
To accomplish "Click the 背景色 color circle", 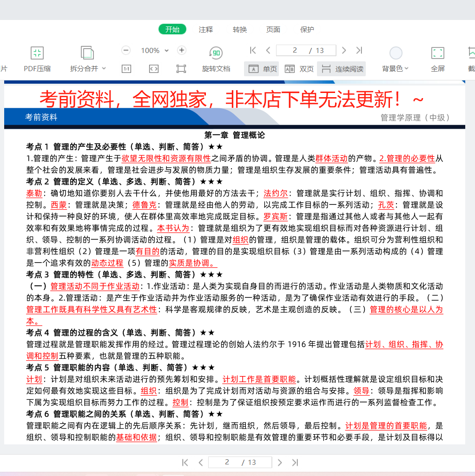I will (396, 53).
